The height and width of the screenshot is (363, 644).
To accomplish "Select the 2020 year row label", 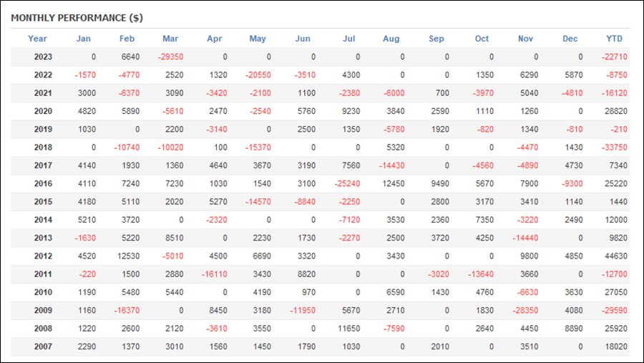I will click(43, 111).
